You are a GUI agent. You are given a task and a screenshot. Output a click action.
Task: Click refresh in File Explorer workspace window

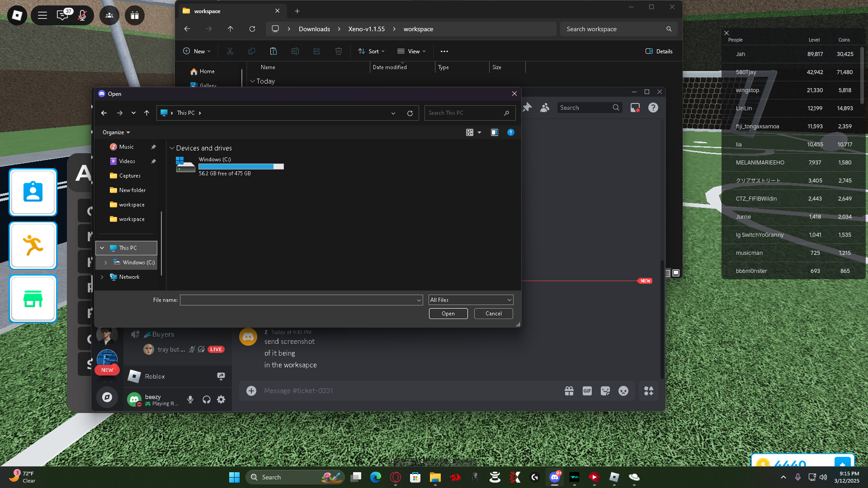tap(252, 29)
